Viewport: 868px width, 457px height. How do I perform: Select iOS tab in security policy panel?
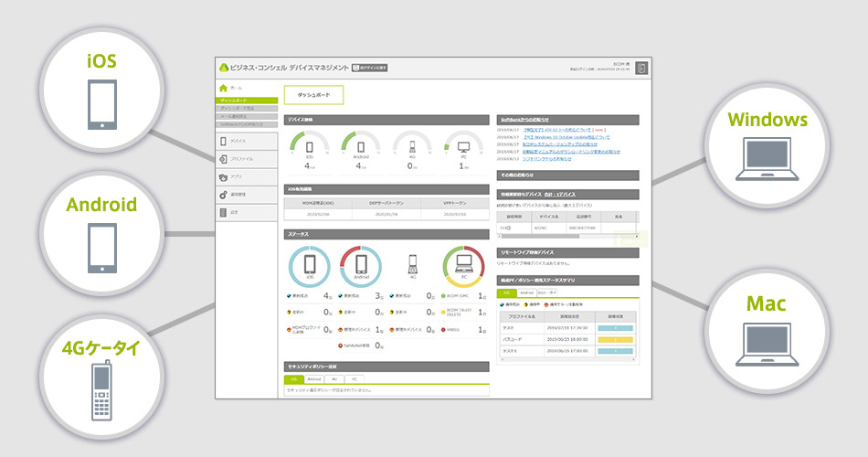coord(294,379)
